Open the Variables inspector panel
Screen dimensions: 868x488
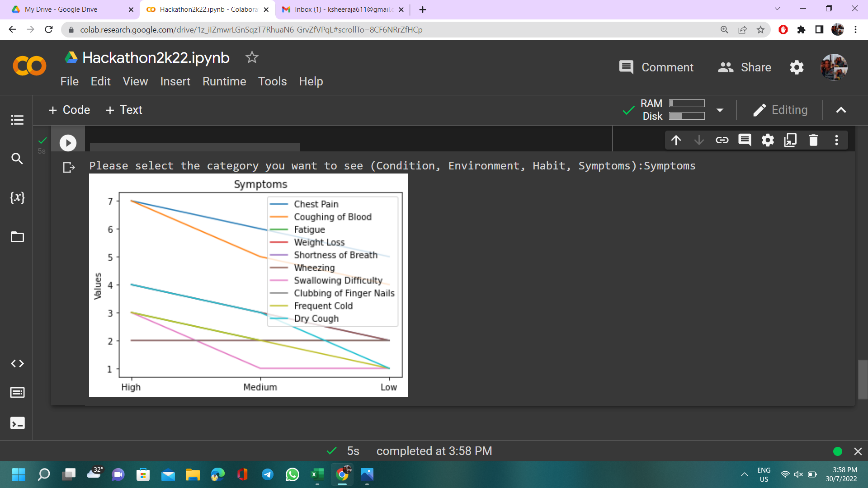(17, 197)
